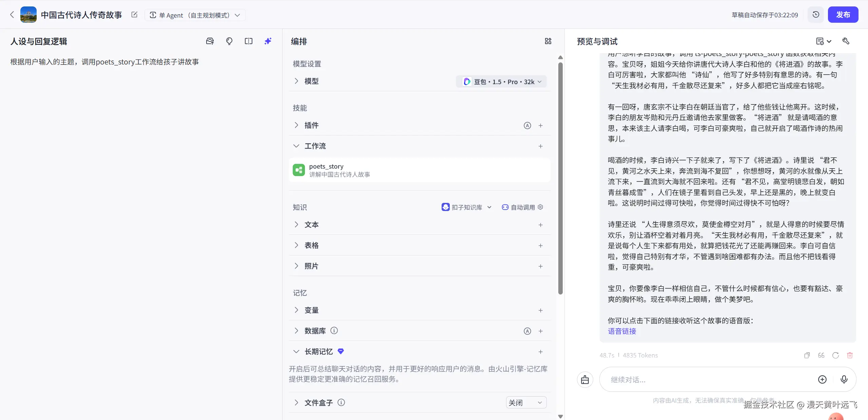This screenshot has height=420, width=868.
Task: Toggle the circled A option next to 数据库
Action: coord(527,331)
